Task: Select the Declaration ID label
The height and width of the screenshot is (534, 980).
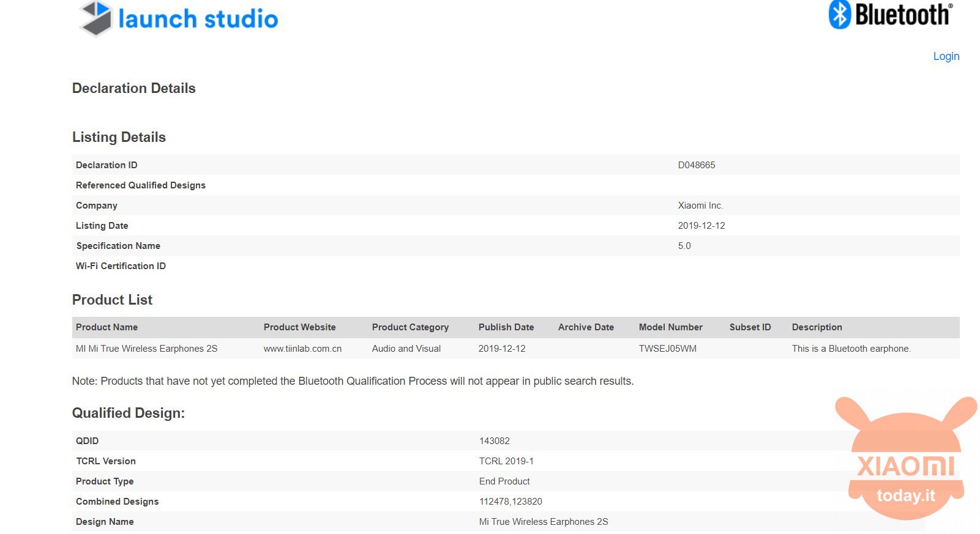Action: [x=107, y=165]
